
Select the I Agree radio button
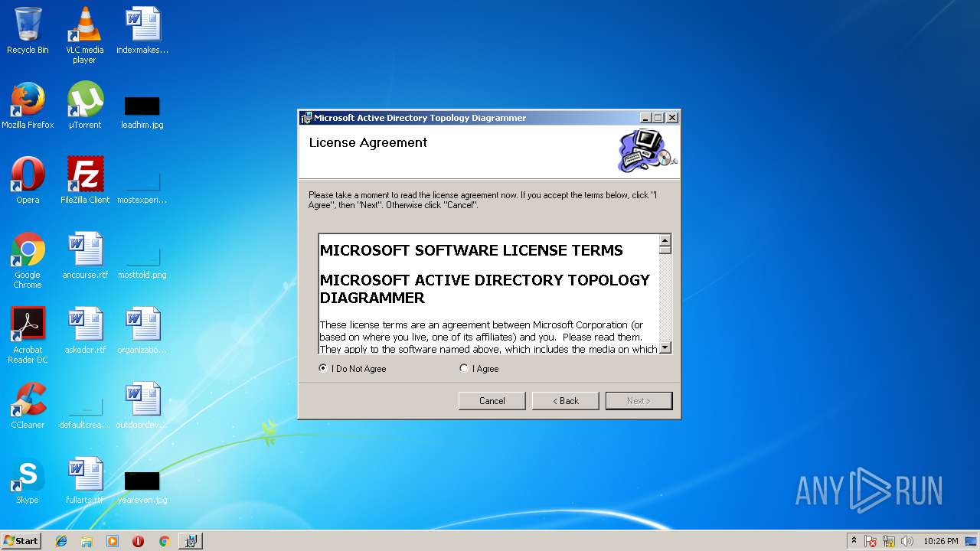tap(464, 368)
